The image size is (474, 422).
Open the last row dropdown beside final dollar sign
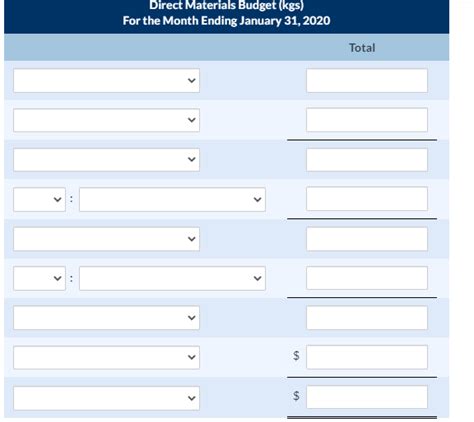pos(106,398)
